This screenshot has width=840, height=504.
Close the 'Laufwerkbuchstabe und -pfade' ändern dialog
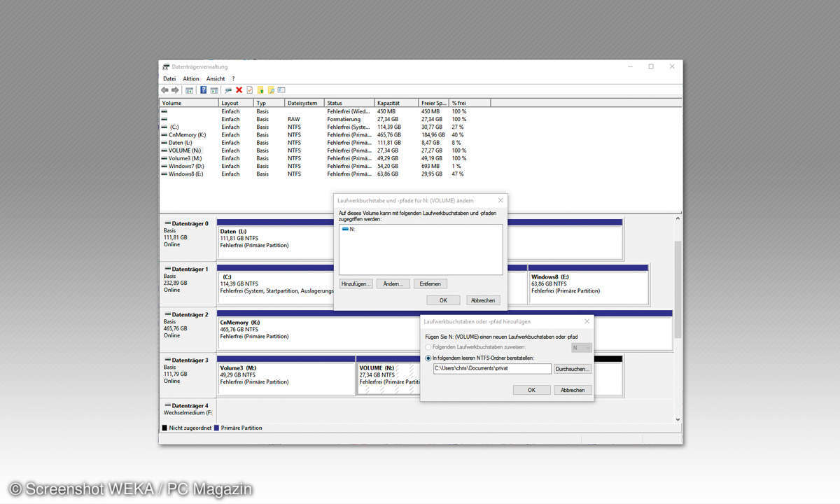click(x=500, y=200)
